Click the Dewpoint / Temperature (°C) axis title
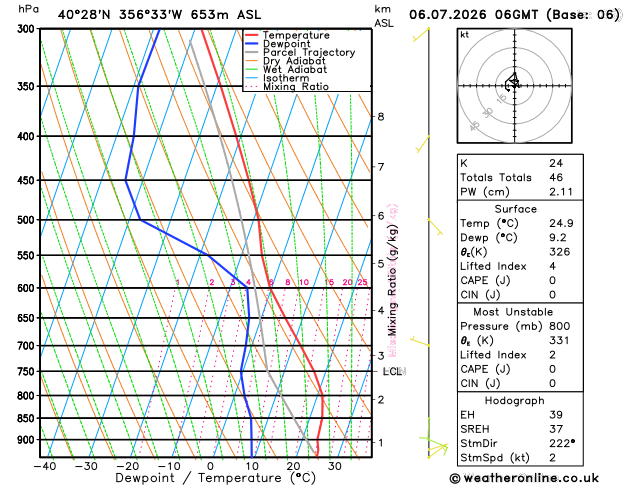 (215, 478)
